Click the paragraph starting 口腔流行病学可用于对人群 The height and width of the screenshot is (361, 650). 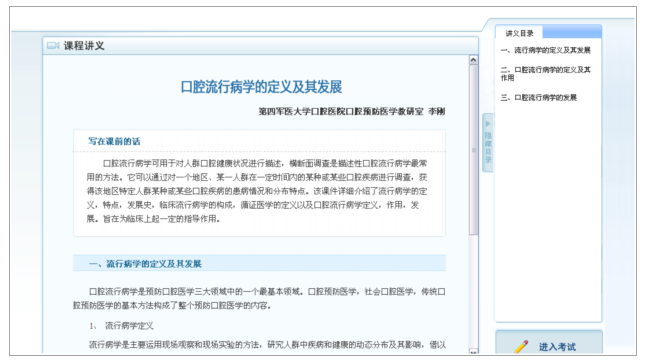point(257,191)
